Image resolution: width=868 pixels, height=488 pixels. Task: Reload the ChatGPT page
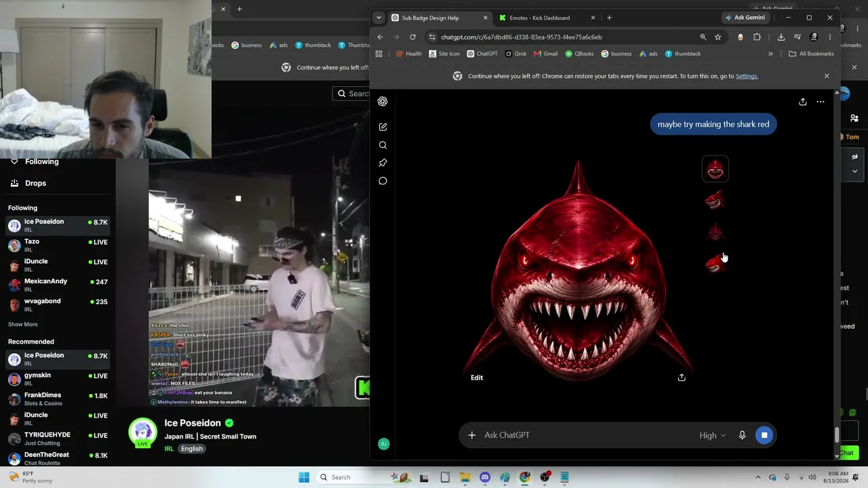[x=412, y=37]
